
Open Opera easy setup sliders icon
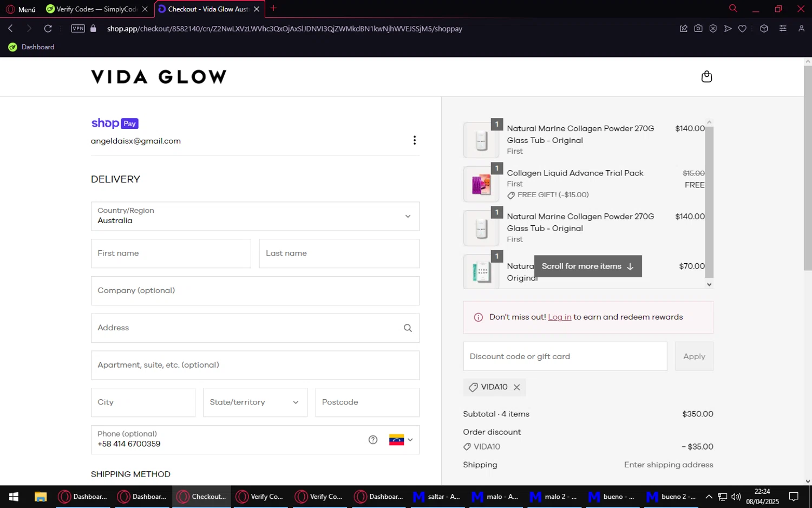[x=783, y=29]
